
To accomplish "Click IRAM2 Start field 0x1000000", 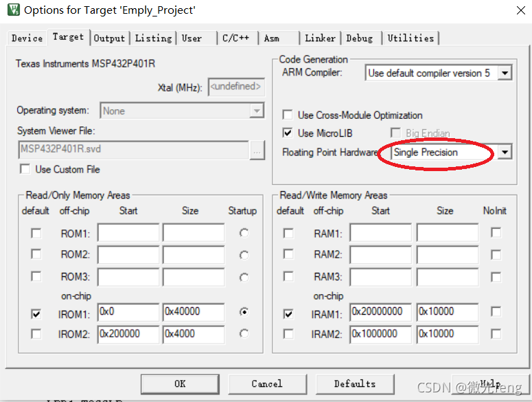I will point(381,334).
